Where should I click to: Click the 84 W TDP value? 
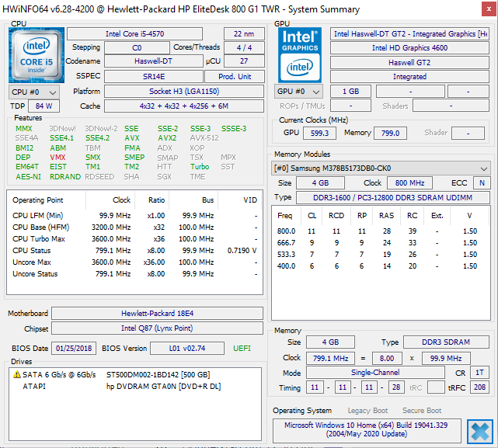[x=44, y=106]
